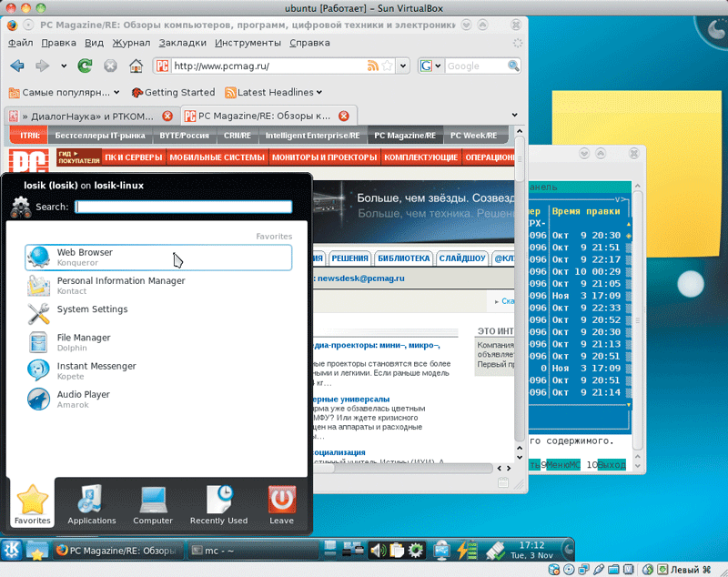Switch to mc terminal taskbar entry
Image resolution: width=728 pixels, height=577 pixels.
tap(254, 551)
